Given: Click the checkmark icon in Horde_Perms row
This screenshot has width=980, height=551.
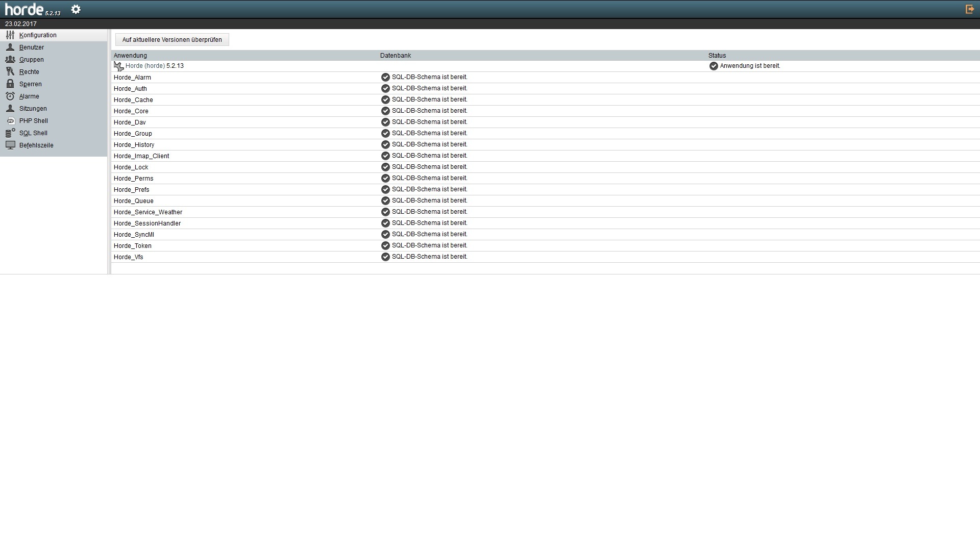Looking at the screenshot, I should click(x=385, y=178).
